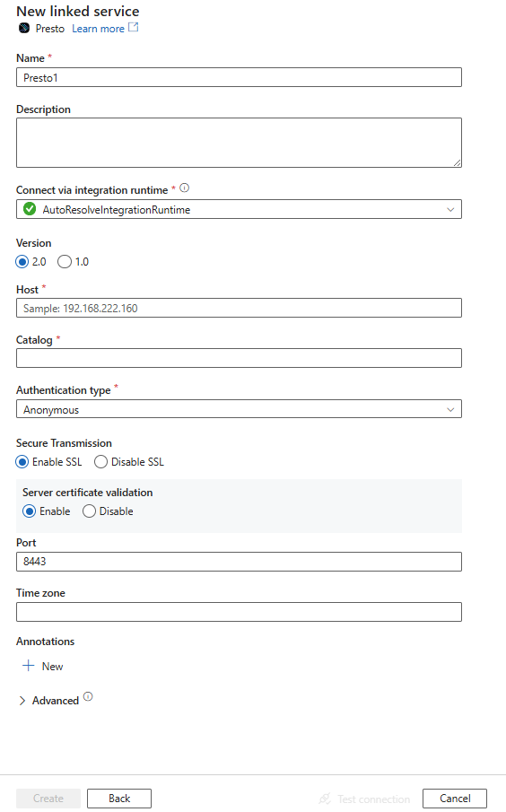
Task: Click info icon next to integration runtime label
Action: (x=185, y=188)
